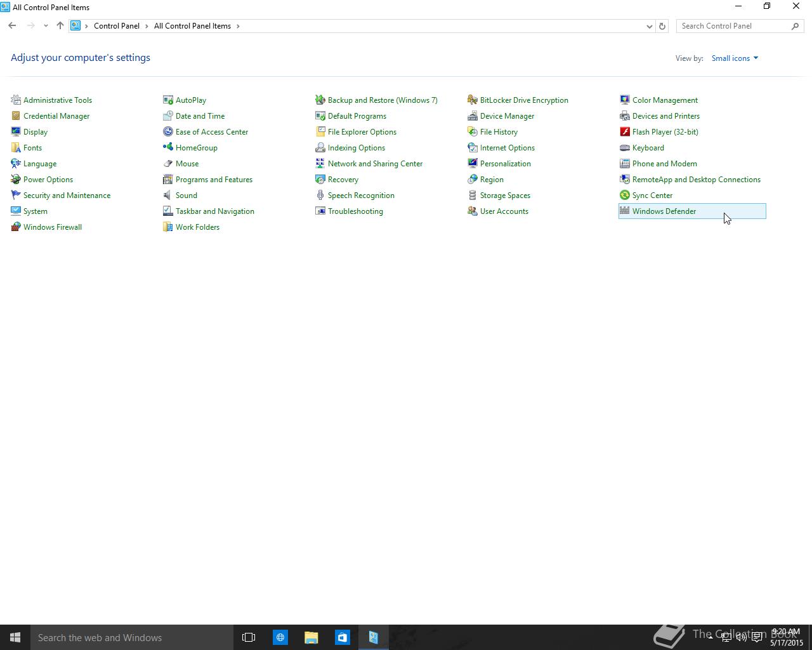The height and width of the screenshot is (650, 812).
Task: Click the Display monitor icon
Action: click(16, 131)
